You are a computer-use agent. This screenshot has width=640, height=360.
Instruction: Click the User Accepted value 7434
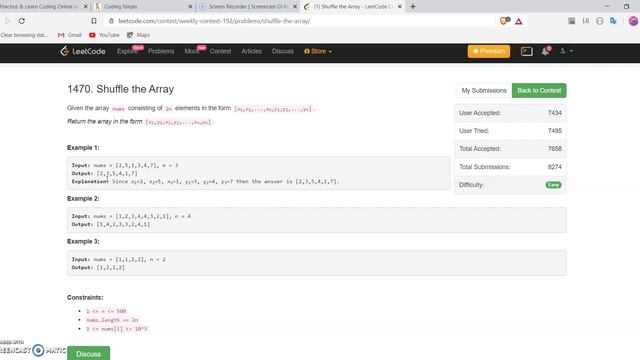point(555,113)
